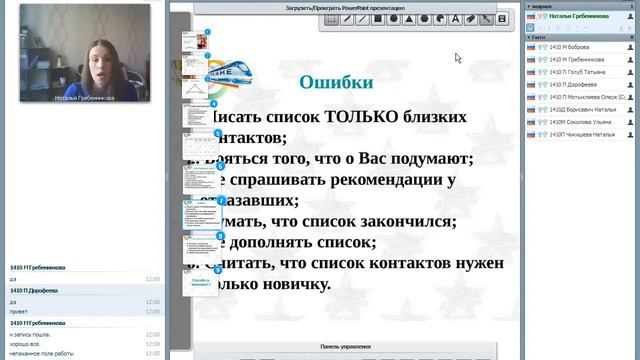Select the triangle shape tool
This screenshot has height=360, width=640.
click(x=409, y=19)
